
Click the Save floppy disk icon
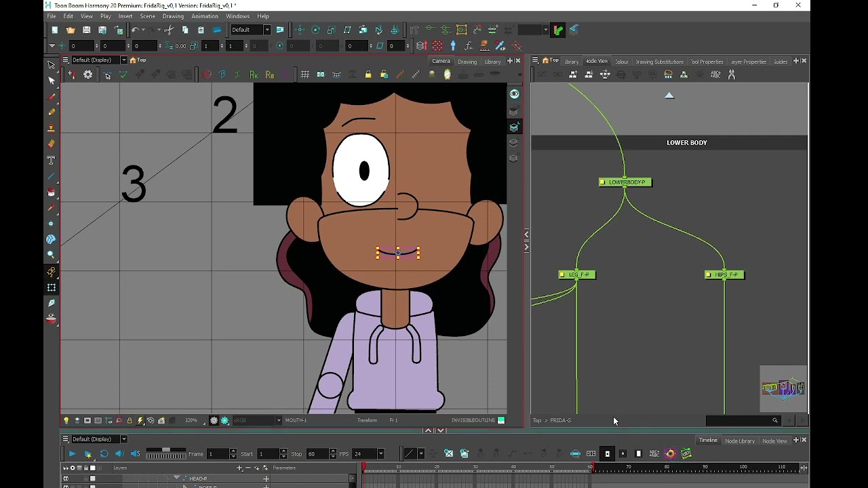click(86, 30)
